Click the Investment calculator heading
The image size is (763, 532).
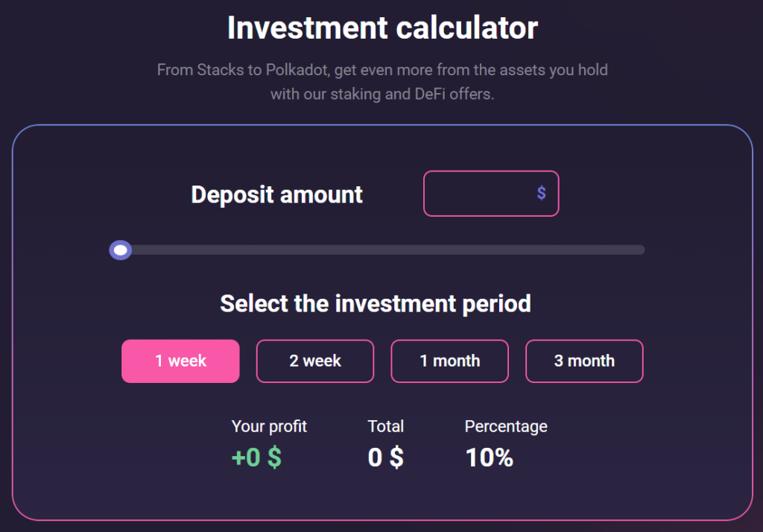coord(382,28)
